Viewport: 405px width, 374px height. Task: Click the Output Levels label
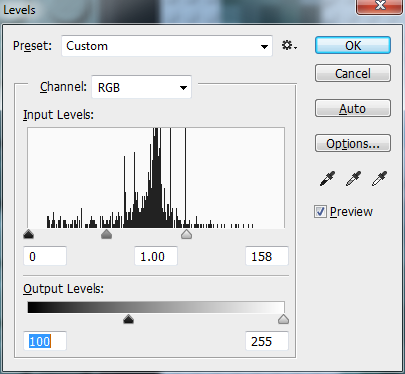63,289
